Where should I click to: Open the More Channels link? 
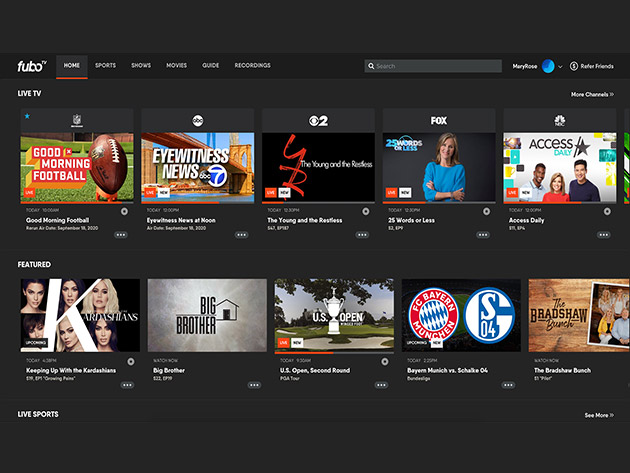tap(592, 94)
